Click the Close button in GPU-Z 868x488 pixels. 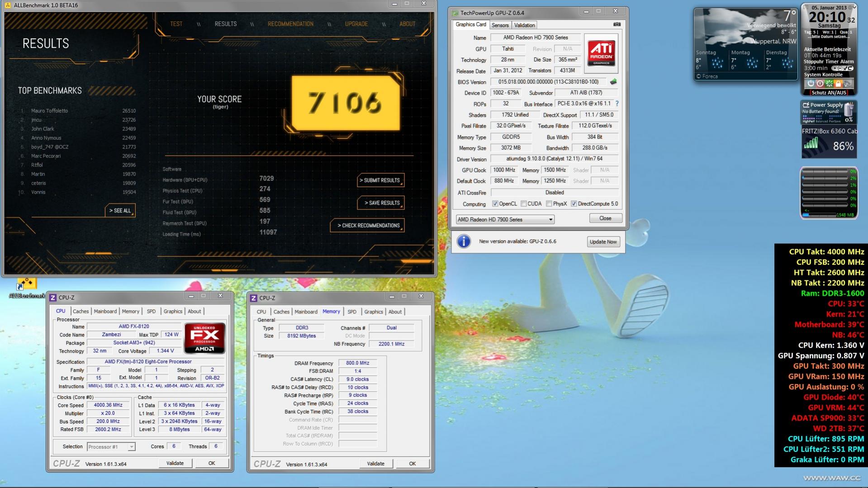(605, 218)
